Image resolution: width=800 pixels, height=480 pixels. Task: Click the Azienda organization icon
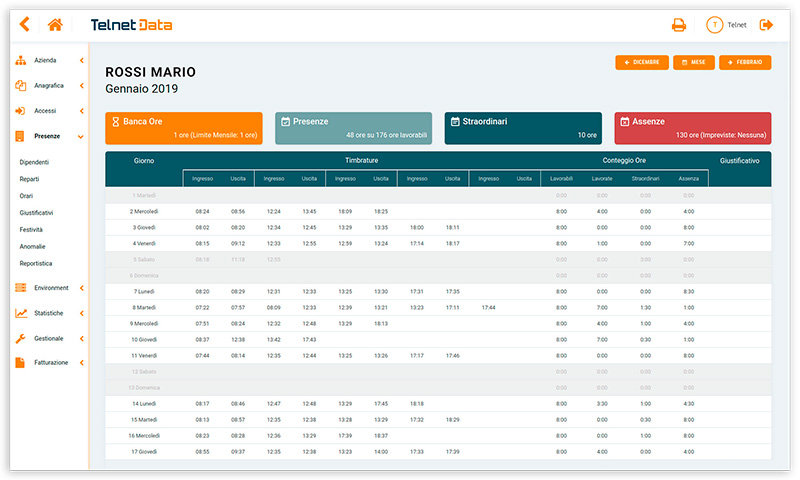[20, 61]
